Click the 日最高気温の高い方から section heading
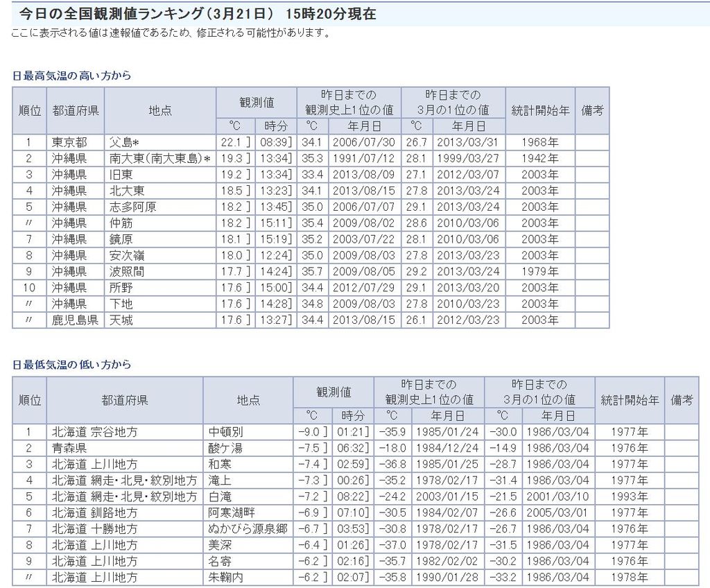Screen dimensions: 710x588 click(71, 76)
